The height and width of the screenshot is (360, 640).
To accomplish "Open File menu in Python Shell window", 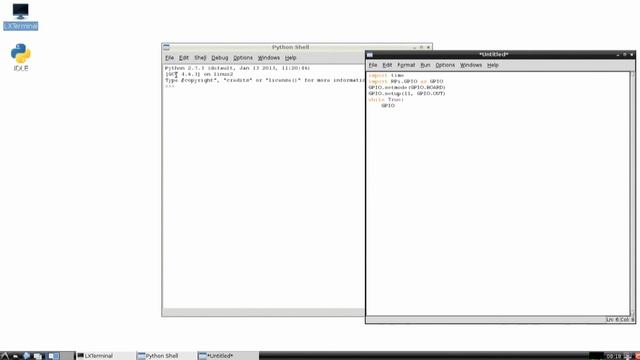I will coord(169,58).
